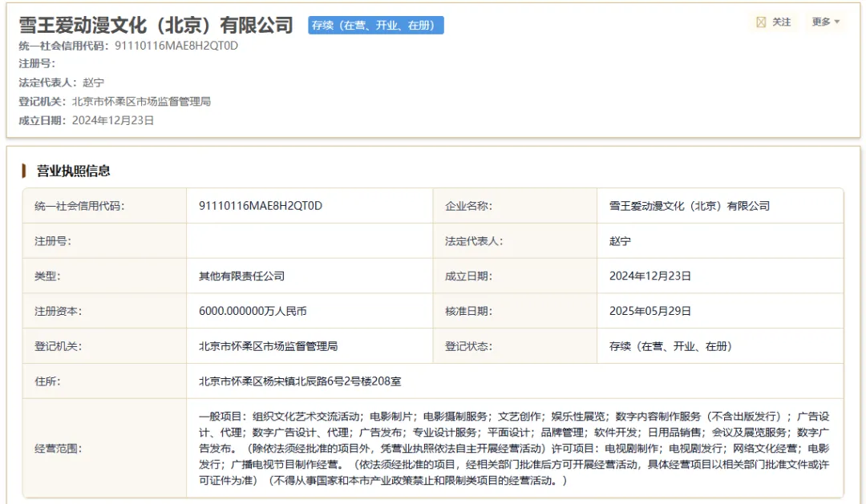
Task: Click 北京市怀柔区市场监督管理局 in the table
Action: 269,346
